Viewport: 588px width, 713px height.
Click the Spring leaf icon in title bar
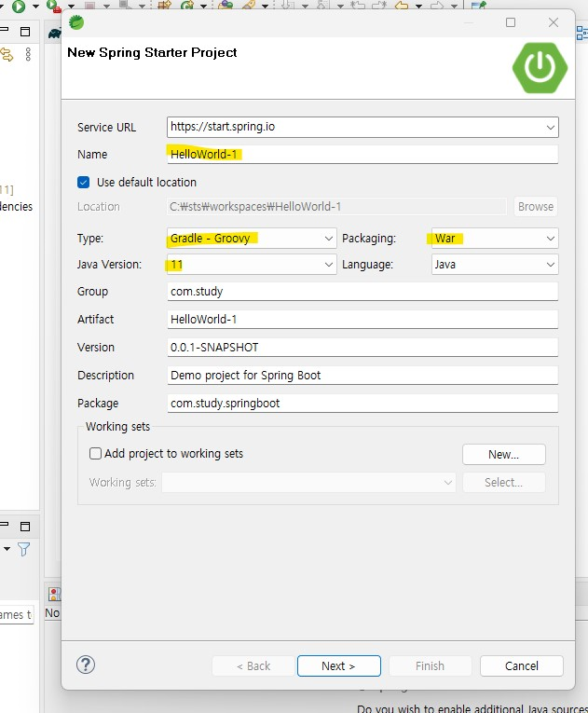coord(76,22)
